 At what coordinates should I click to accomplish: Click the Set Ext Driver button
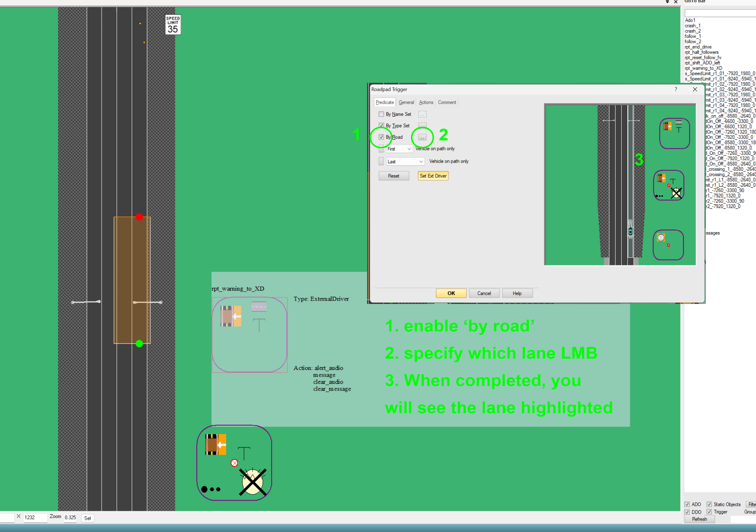(x=433, y=176)
